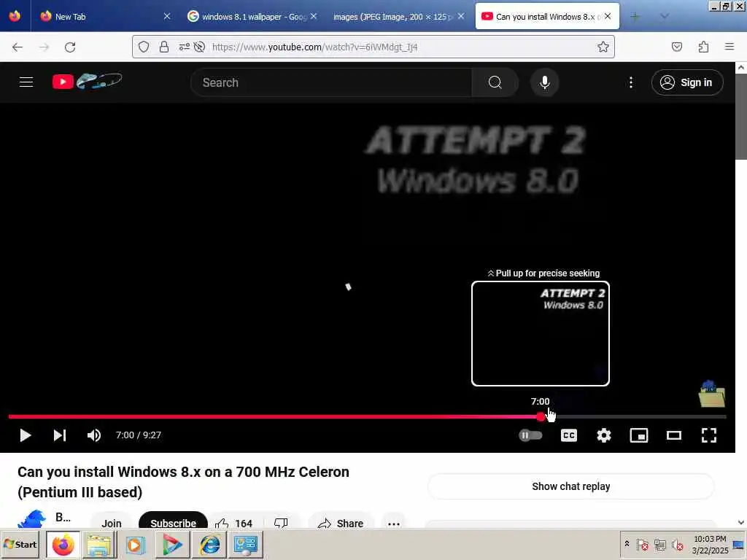Open the Firefox View button
The image size is (747, 560).
point(15,16)
